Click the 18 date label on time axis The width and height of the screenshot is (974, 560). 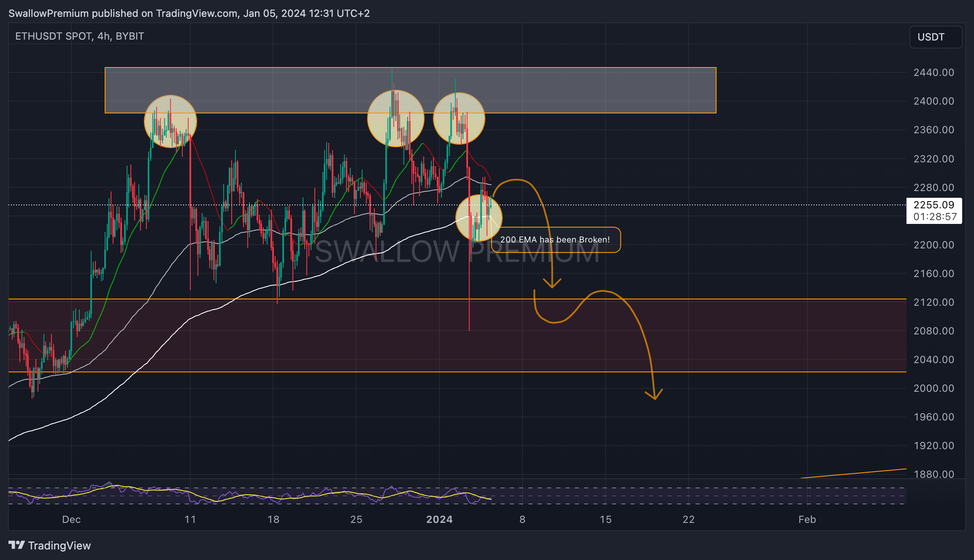coord(273,520)
